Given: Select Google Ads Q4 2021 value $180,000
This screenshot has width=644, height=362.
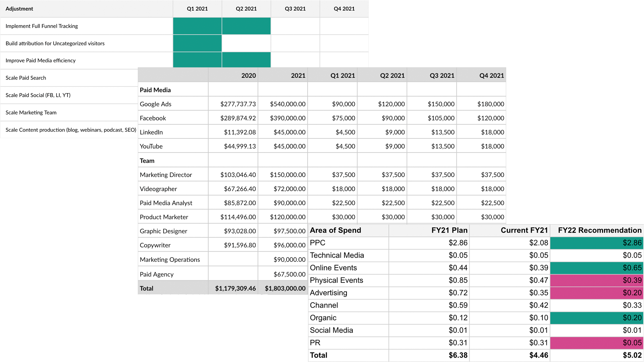Looking at the screenshot, I should (491, 104).
